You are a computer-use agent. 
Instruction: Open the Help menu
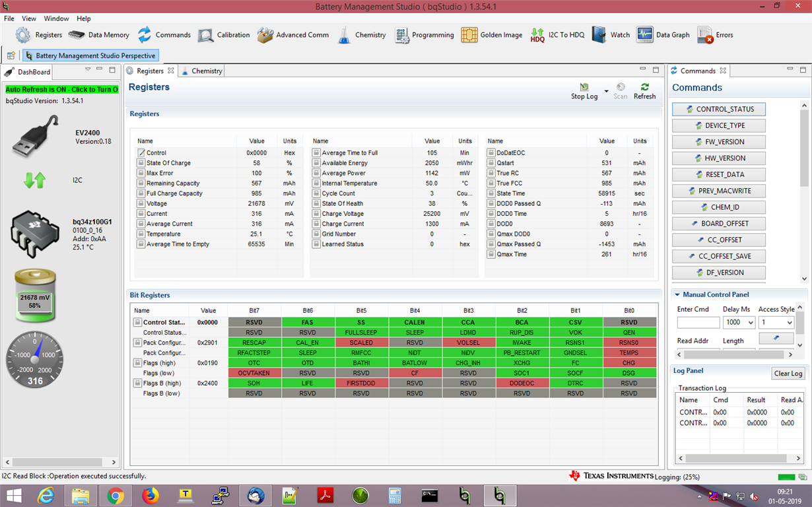pyautogui.click(x=84, y=18)
